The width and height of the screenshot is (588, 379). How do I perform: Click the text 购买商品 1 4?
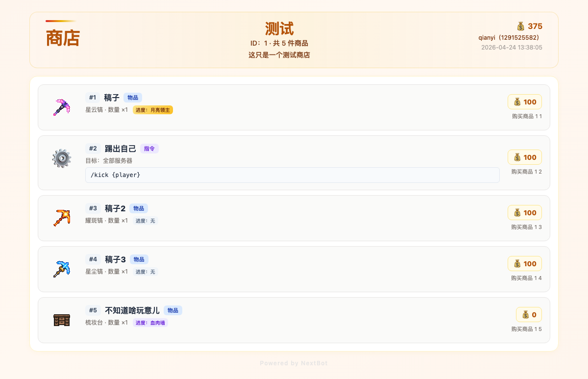point(527,278)
